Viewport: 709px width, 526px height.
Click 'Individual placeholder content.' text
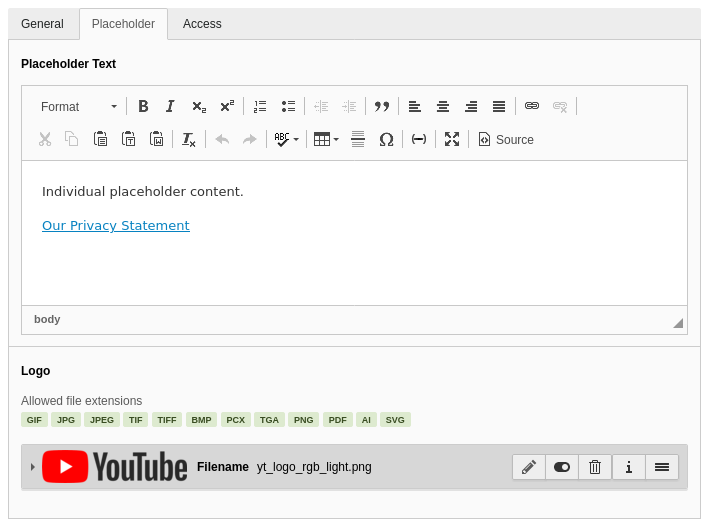tap(142, 192)
